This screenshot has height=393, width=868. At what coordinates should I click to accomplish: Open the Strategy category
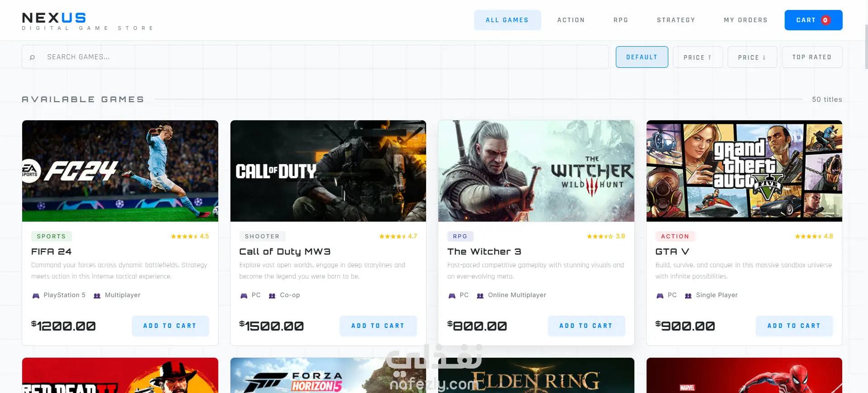[676, 20]
